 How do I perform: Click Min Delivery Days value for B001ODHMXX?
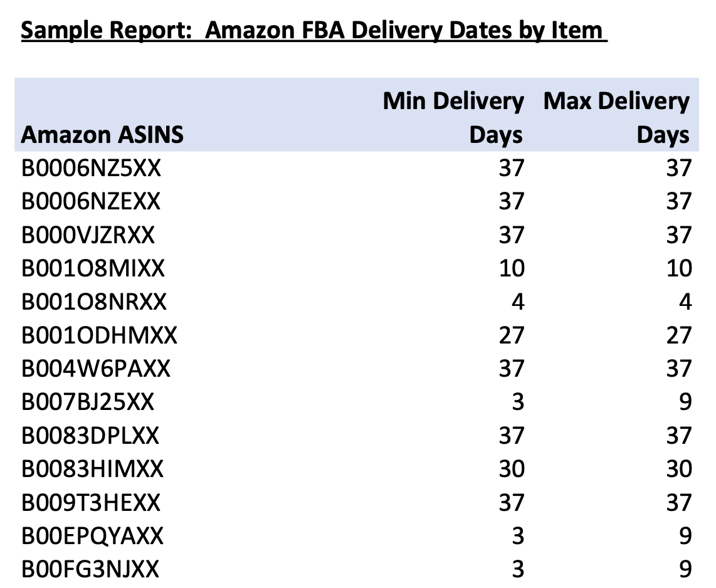point(511,336)
